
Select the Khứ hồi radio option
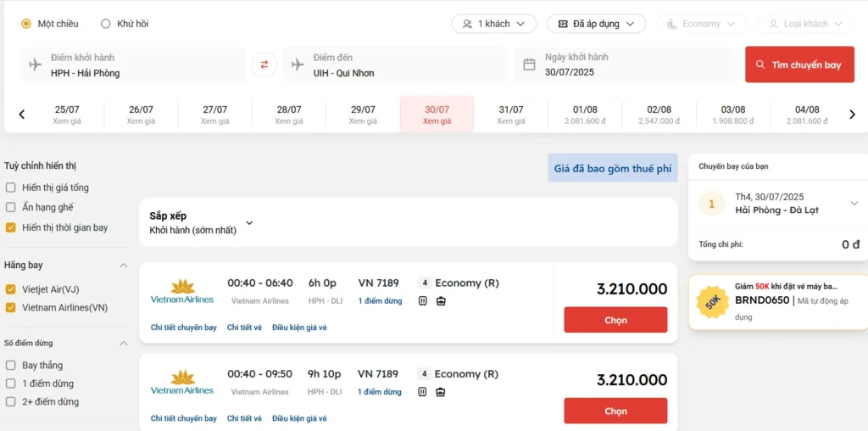[106, 24]
